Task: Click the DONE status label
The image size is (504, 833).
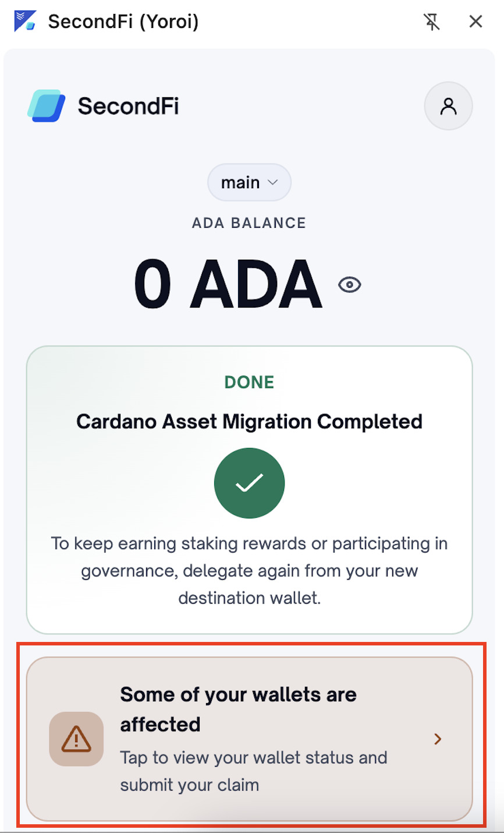Action: click(x=249, y=382)
